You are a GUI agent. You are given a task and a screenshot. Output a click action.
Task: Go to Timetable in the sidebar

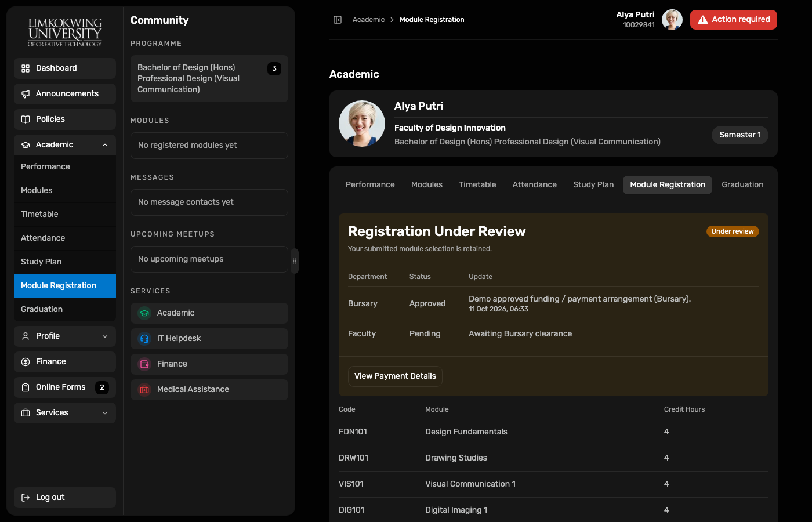tap(65, 215)
